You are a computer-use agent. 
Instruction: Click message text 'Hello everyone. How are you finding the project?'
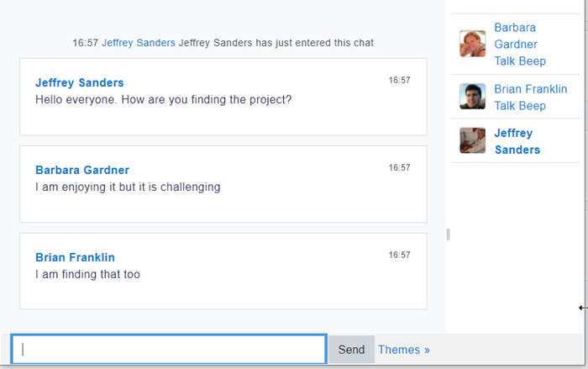[x=164, y=99]
